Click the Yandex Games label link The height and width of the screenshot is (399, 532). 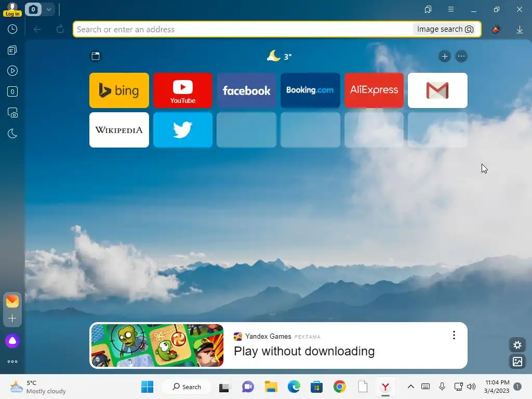[x=268, y=336]
